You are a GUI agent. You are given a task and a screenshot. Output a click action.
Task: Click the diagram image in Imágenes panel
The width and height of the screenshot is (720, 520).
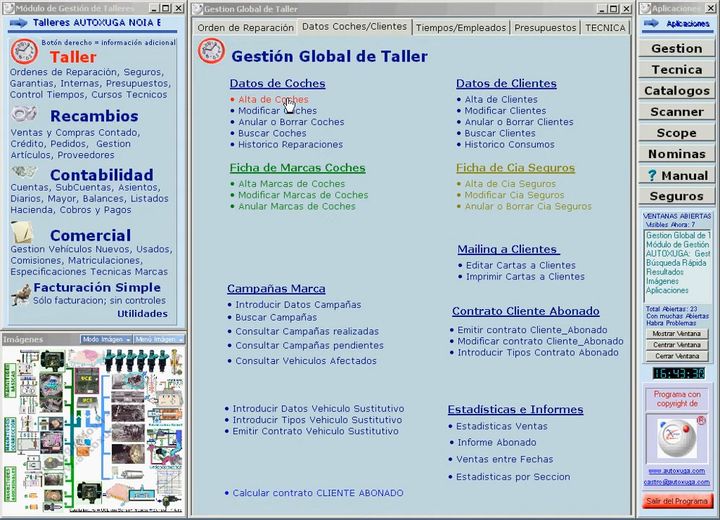[x=93, y=430]
